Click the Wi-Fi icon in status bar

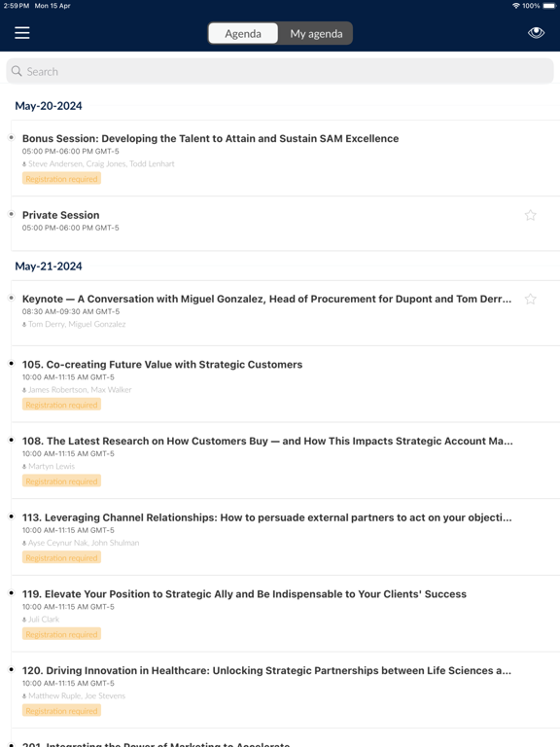[516, 6]
